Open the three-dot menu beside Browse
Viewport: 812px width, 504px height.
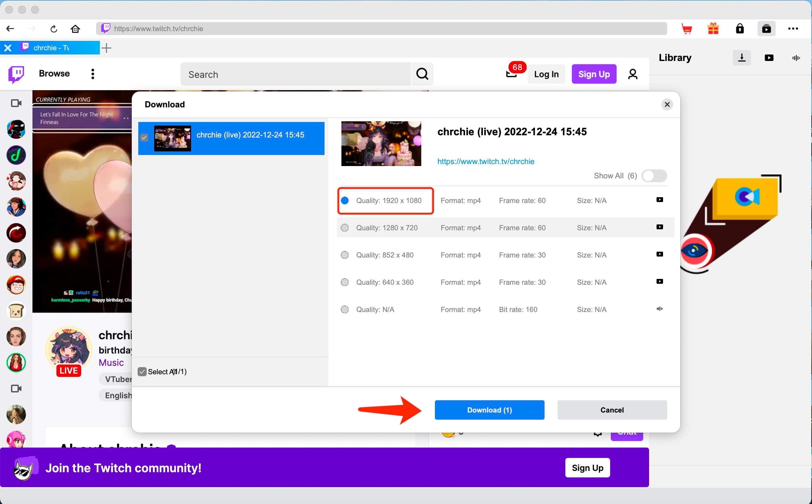coord(92,74)
